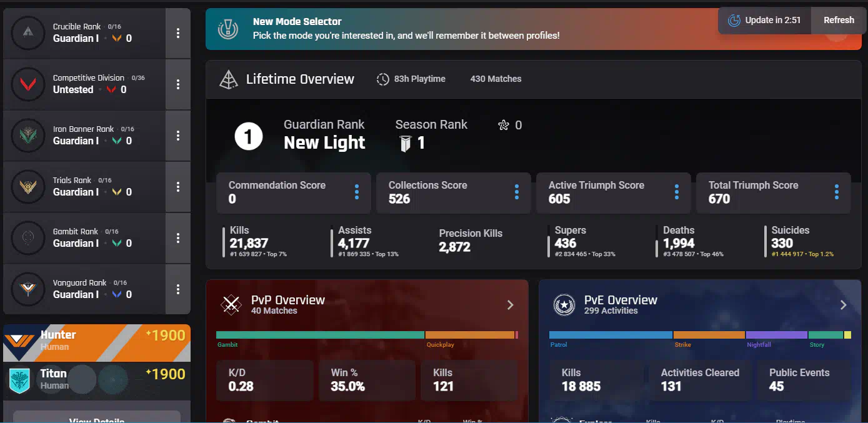This screenshot has width=868, height=423.
Task: Click the View Details button
Action: coord(97,417)
